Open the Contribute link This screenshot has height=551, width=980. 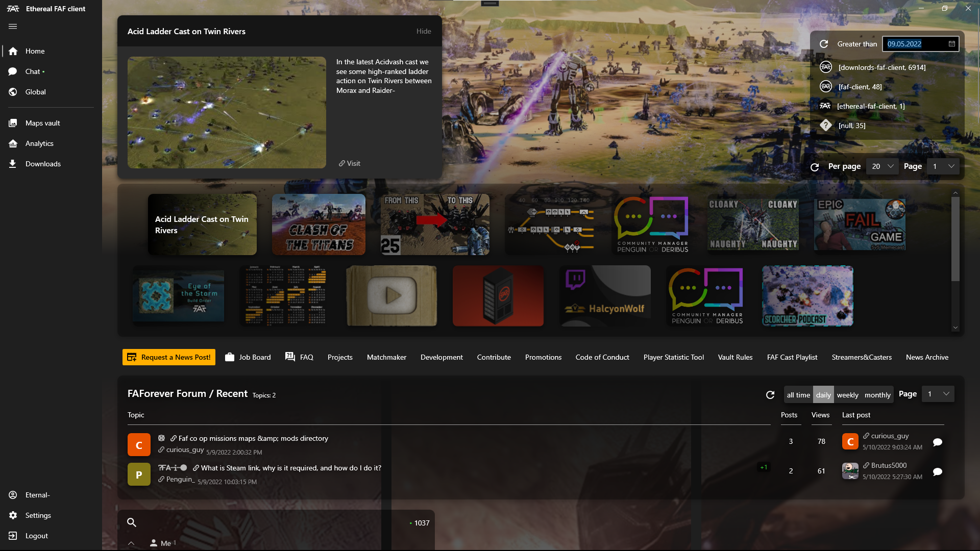pyautogui.click(x=494, y=357)
